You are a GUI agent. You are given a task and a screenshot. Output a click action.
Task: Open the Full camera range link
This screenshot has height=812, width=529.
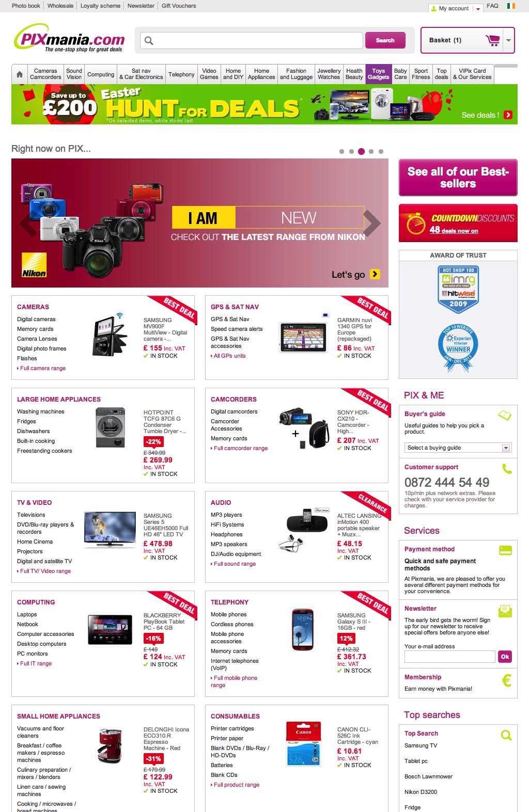point(43,368)
